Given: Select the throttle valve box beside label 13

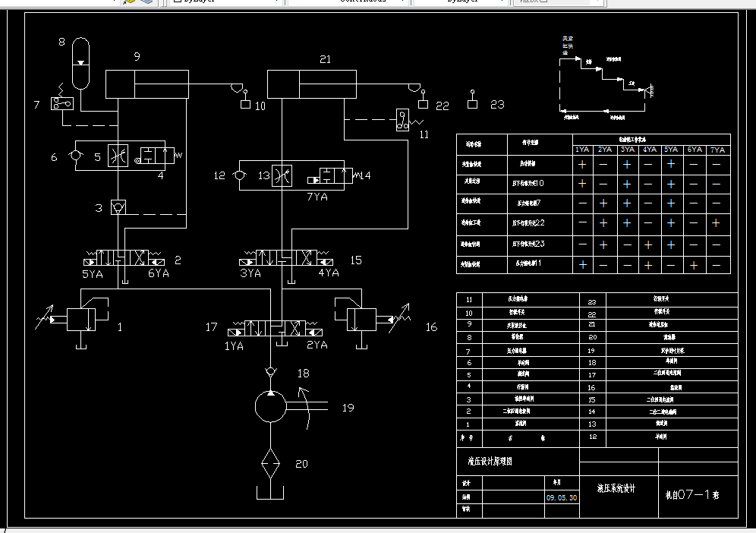Looking at the screenshot, I should tap(282, 175).
